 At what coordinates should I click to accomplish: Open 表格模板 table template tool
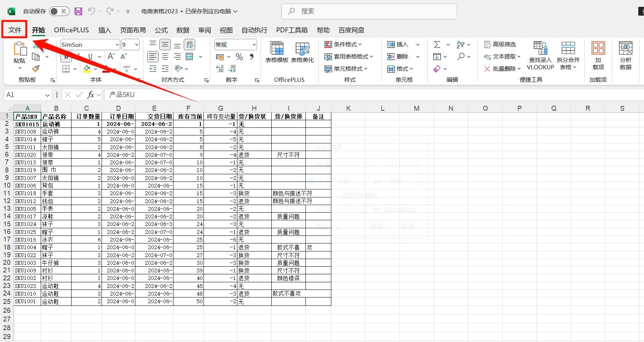[x=277, y=52]
